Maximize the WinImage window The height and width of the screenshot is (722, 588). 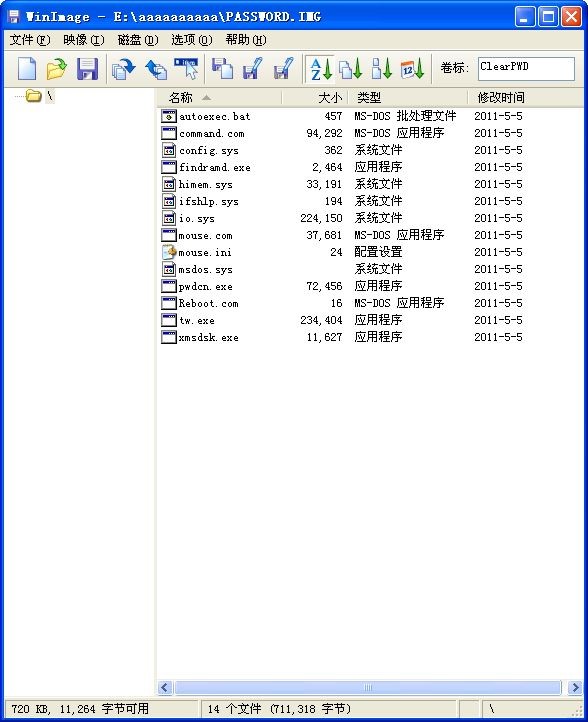(x=548, y=17)
